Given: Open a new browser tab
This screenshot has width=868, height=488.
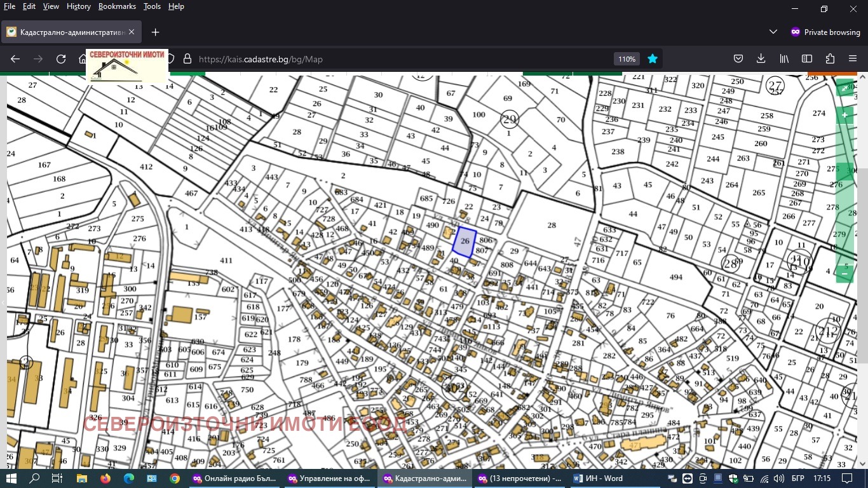Looking at the screenshot, I should (x=155, y=32).
